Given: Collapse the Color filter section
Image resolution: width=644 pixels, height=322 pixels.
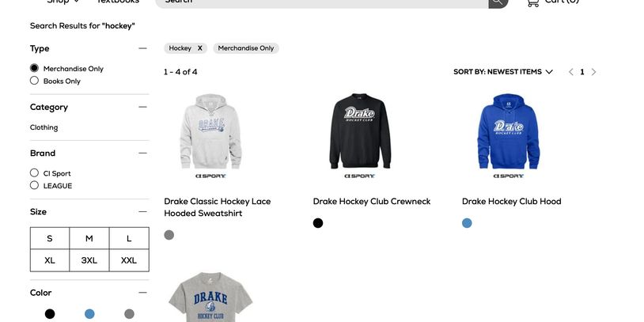Looking at the screenshot, I should (x=142, y=293).
